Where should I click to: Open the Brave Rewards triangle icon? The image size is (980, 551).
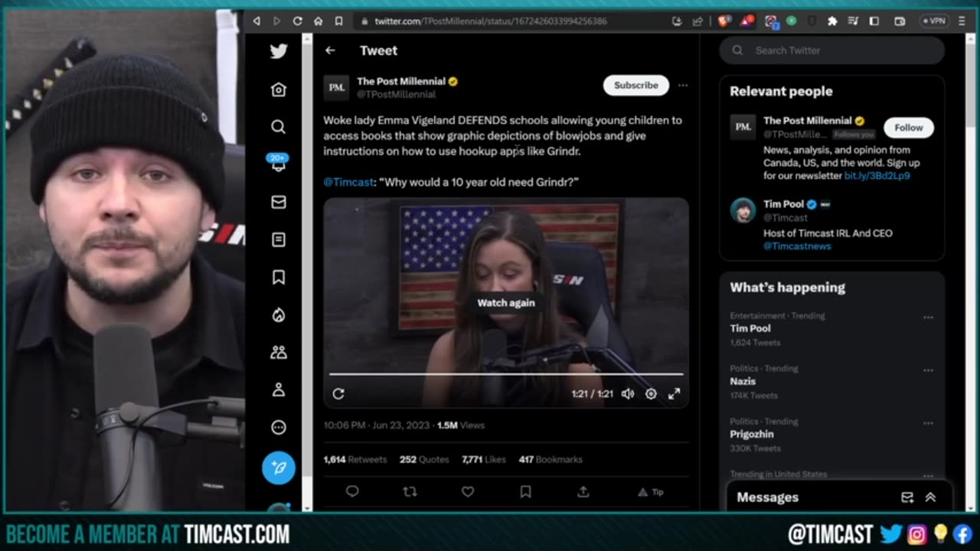[x=746, y=21]
